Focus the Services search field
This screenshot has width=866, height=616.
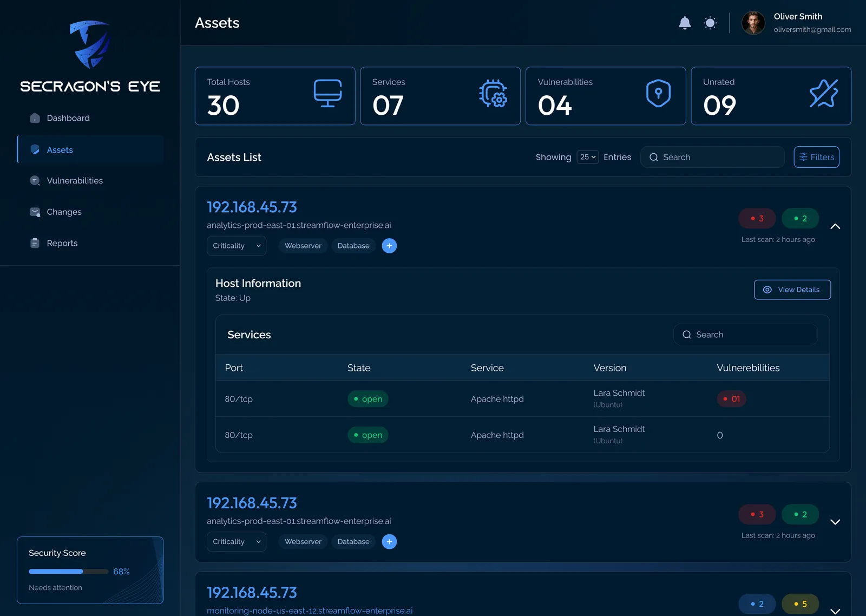(x=745, y=335)
